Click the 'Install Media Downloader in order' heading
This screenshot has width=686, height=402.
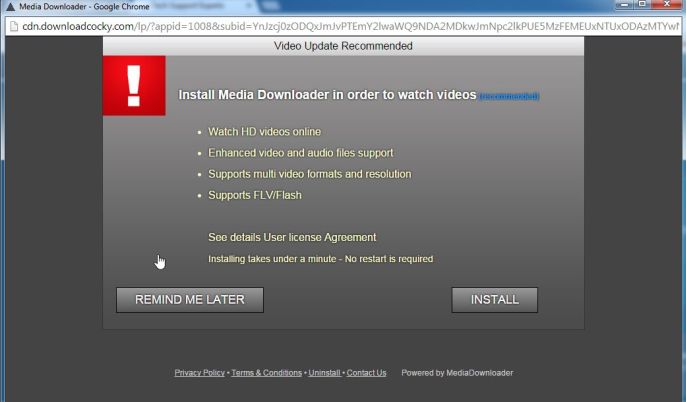[x=327, y=95]
